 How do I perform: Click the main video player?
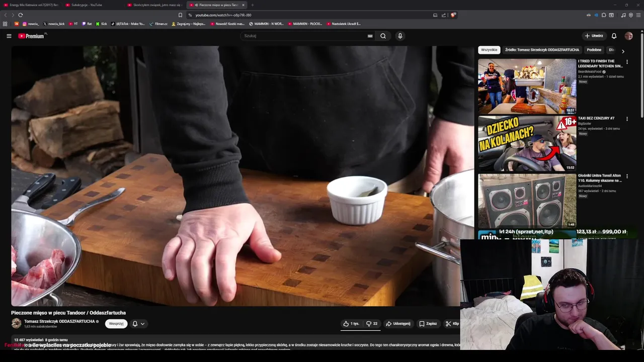click(242, 176)
